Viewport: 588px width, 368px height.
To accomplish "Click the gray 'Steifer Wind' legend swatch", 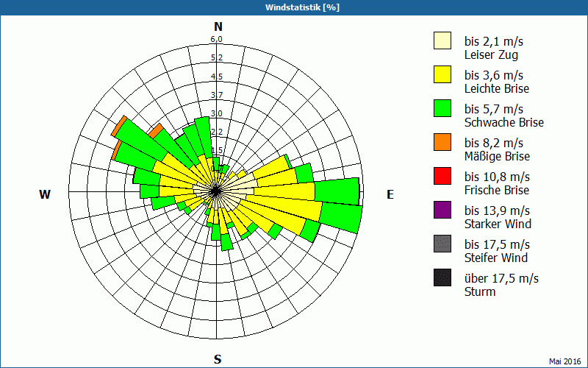I will 442,244.
